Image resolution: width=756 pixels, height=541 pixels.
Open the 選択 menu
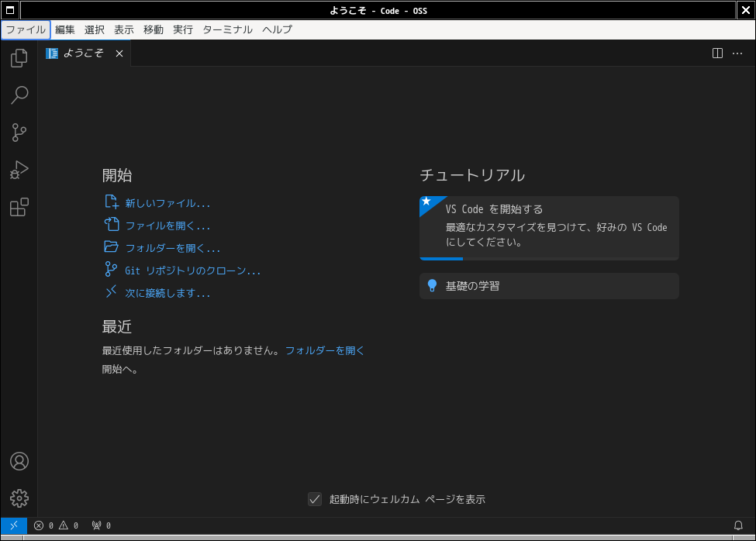click(94, 29)
